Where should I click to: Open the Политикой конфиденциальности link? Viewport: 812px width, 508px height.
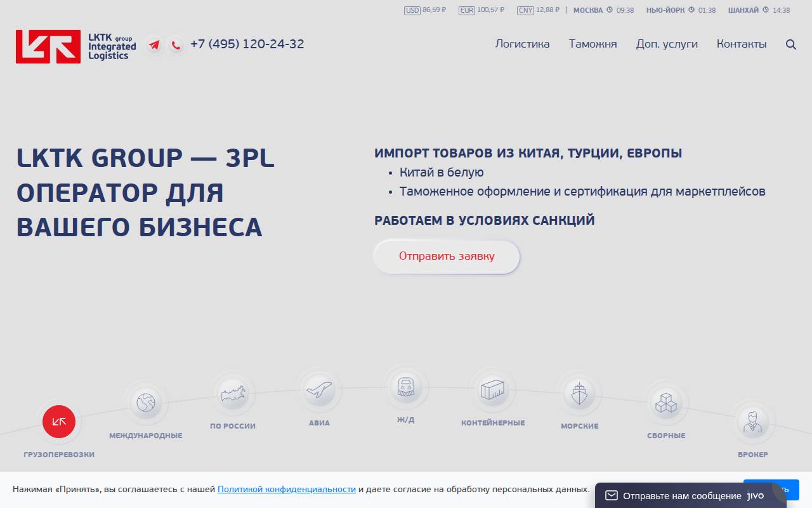pyautogui.click(x=287, y=490)
